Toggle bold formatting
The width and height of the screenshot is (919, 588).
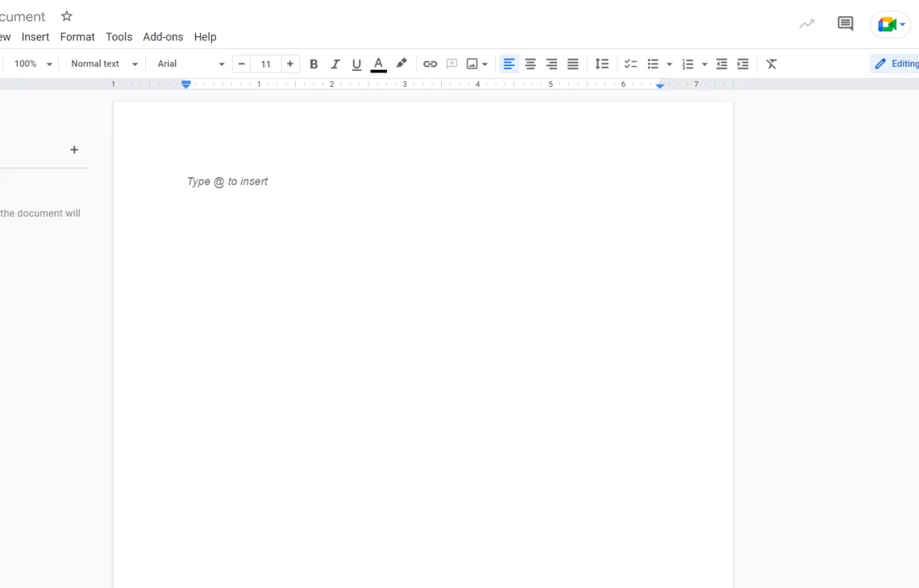314,64
